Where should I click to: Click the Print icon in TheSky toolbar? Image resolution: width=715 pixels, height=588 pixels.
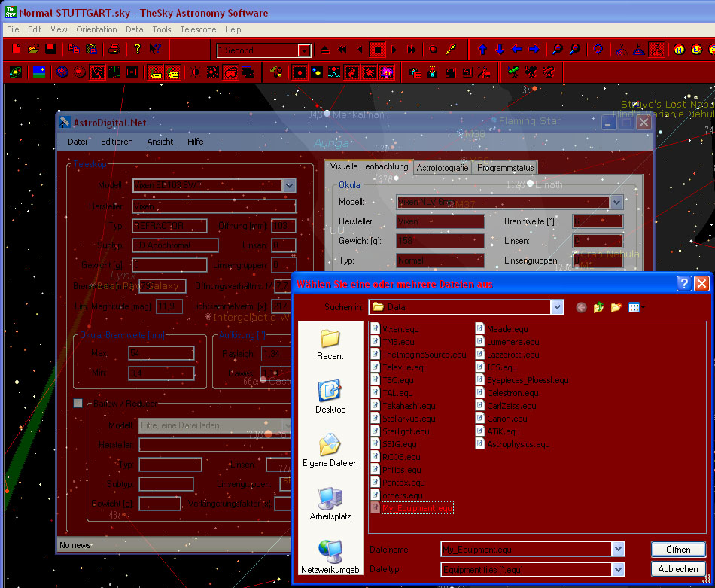114,49
